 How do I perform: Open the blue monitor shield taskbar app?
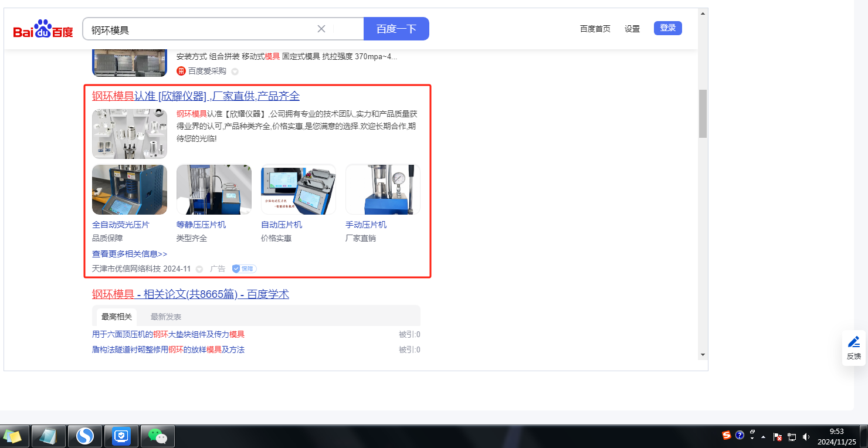tap(121, 436)
